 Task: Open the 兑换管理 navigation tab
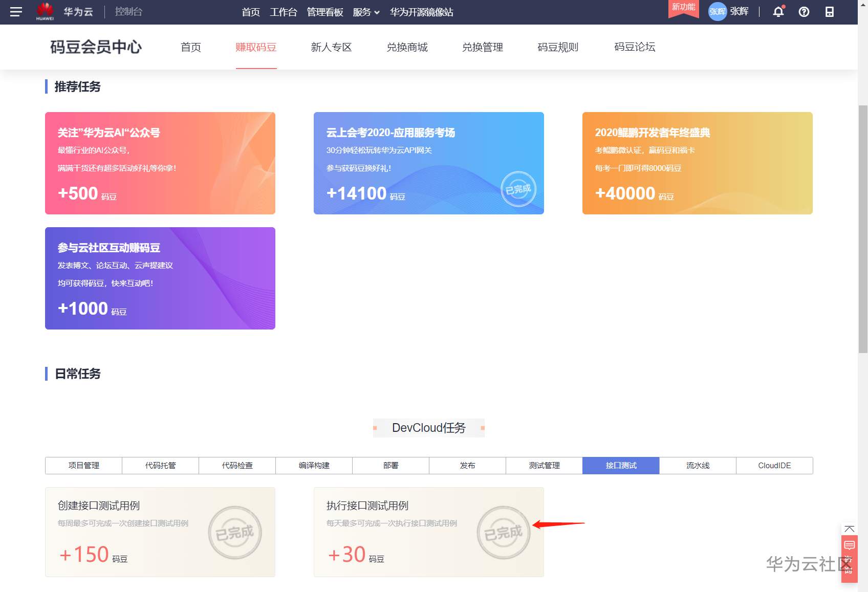click(483, 47)
